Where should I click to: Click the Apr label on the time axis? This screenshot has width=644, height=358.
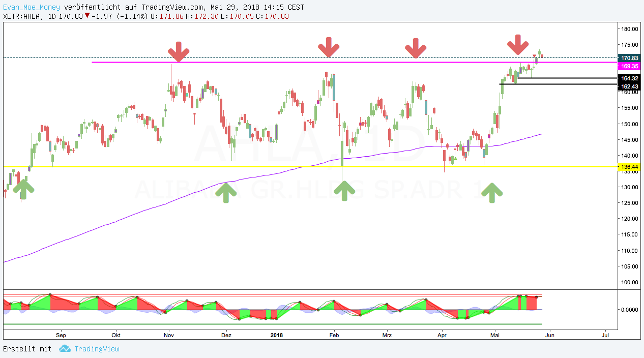pos(442,335)
